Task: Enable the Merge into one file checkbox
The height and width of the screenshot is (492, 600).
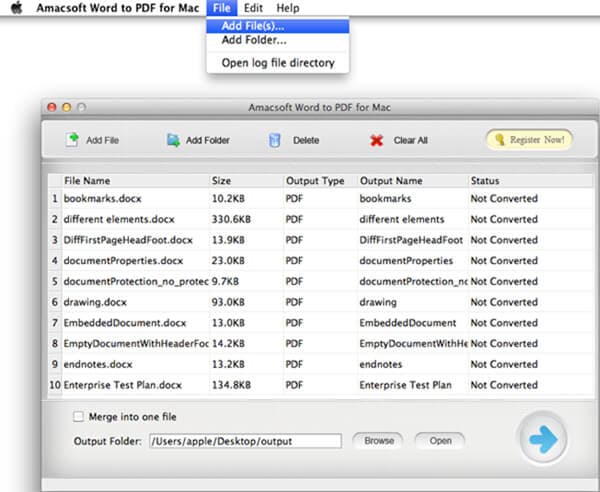Action: (x=78, y=417)
